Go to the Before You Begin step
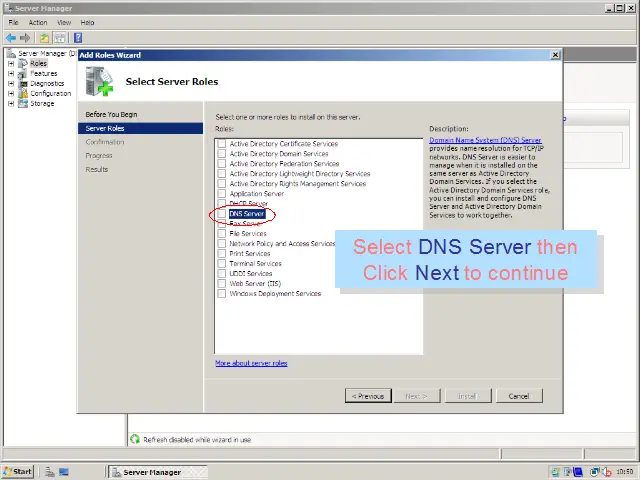 click(x=111, y=114)
